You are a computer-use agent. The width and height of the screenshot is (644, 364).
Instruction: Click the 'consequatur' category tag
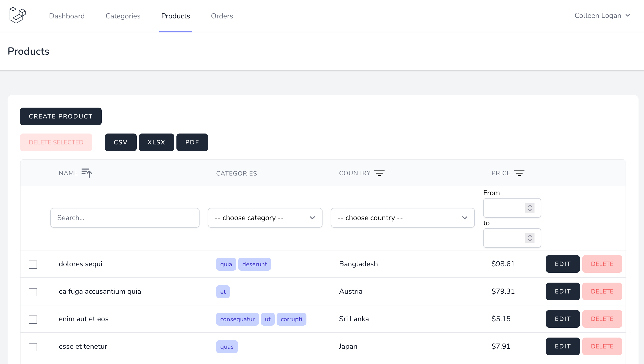[x=237, y=319]
